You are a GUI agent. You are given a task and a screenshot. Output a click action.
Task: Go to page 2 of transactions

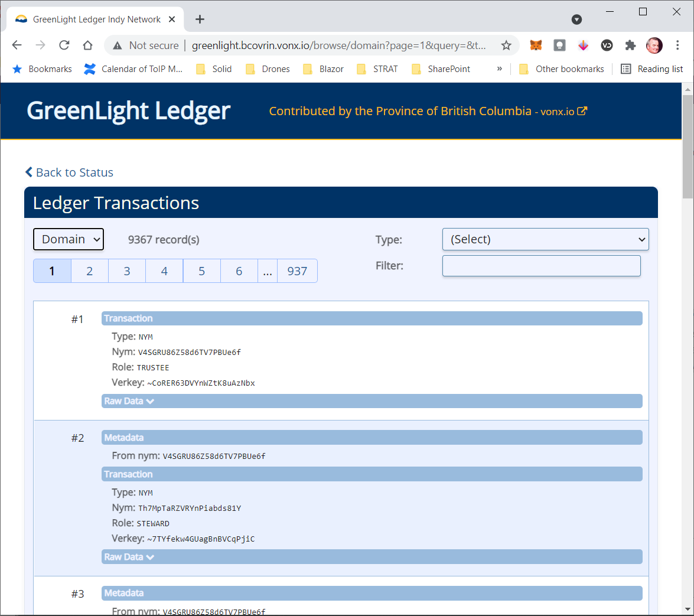click(90, 271)
